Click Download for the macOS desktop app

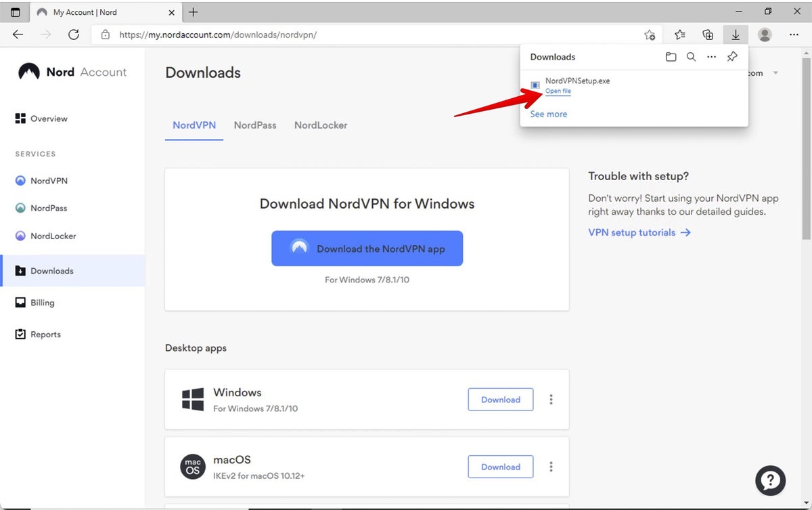[x=501, y=467]
